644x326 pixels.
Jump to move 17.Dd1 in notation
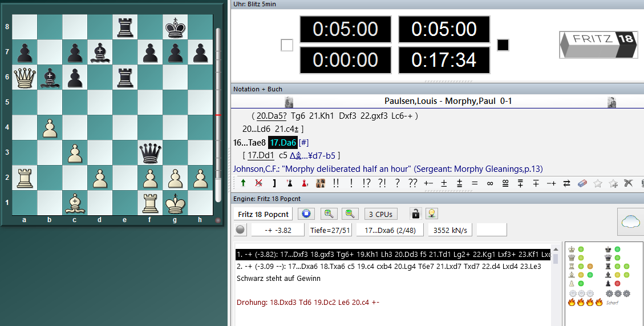coord(261,155)
